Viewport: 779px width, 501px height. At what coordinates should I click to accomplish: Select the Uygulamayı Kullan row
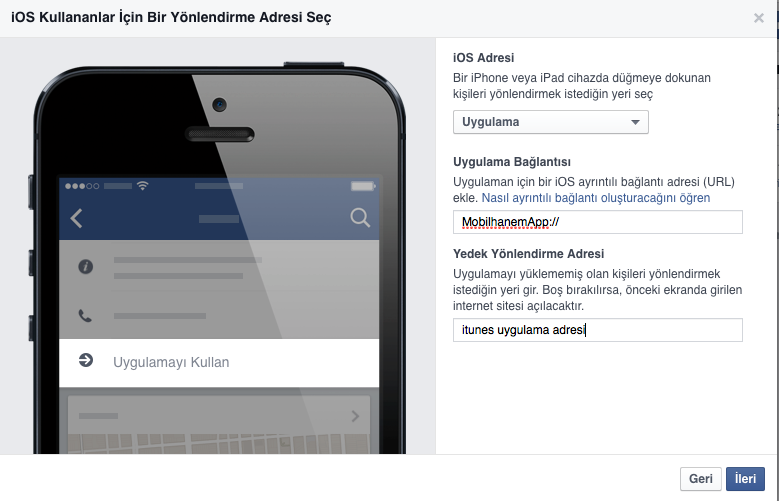(219, 363)
